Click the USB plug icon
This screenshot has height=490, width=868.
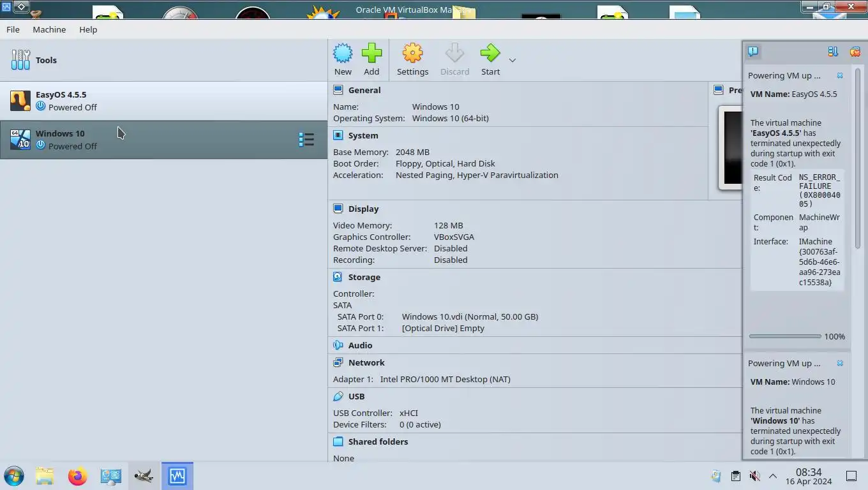tap(338, 396)
